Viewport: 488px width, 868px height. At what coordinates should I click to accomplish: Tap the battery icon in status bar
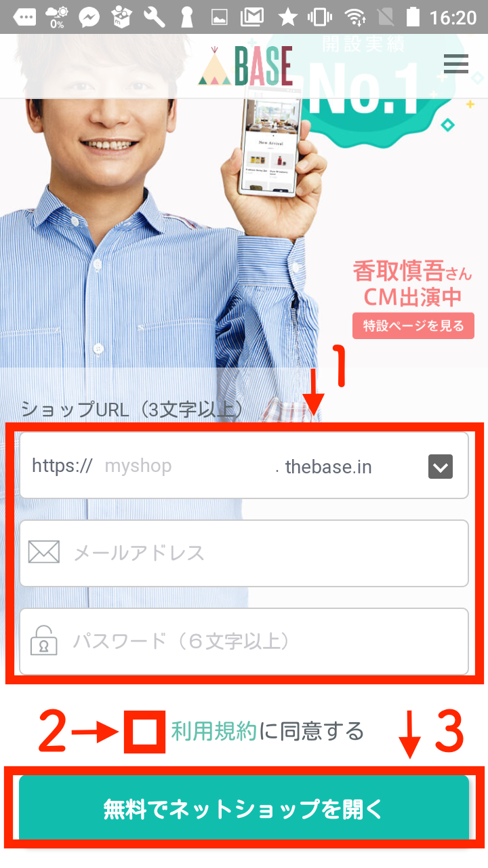(413, 17)
